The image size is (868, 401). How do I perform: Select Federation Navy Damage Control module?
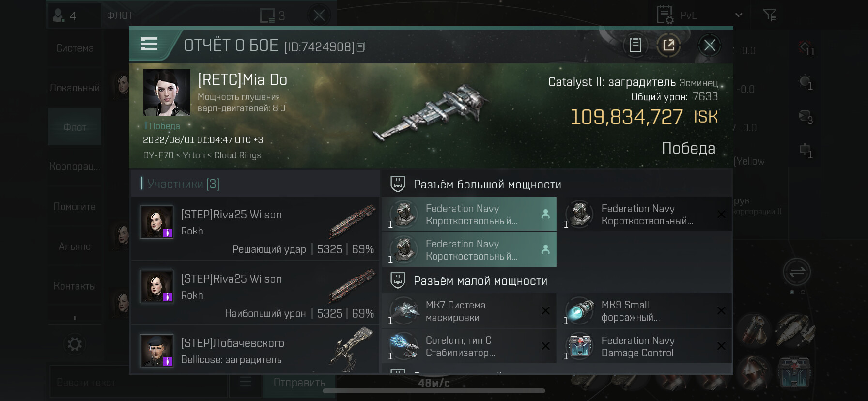pyautogui.click(x=648, y=347)
